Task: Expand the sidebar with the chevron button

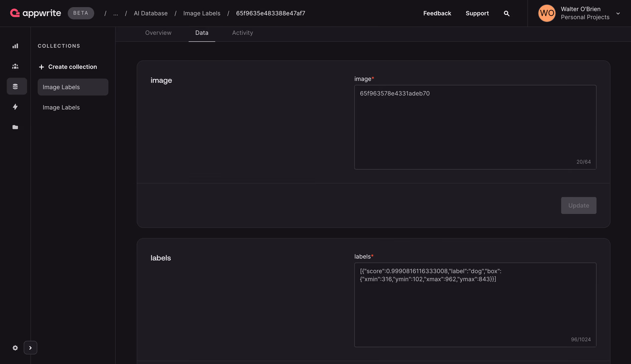Action: point(31,348)
